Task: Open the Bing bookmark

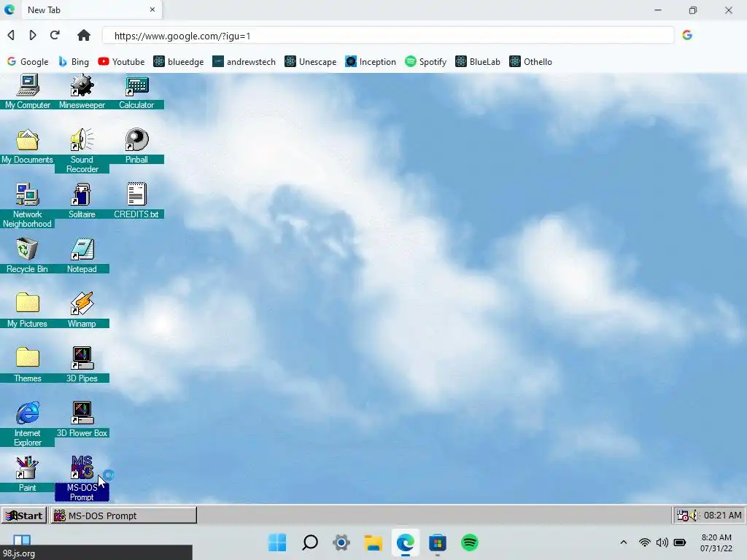Action: click(x=74, y=62)
